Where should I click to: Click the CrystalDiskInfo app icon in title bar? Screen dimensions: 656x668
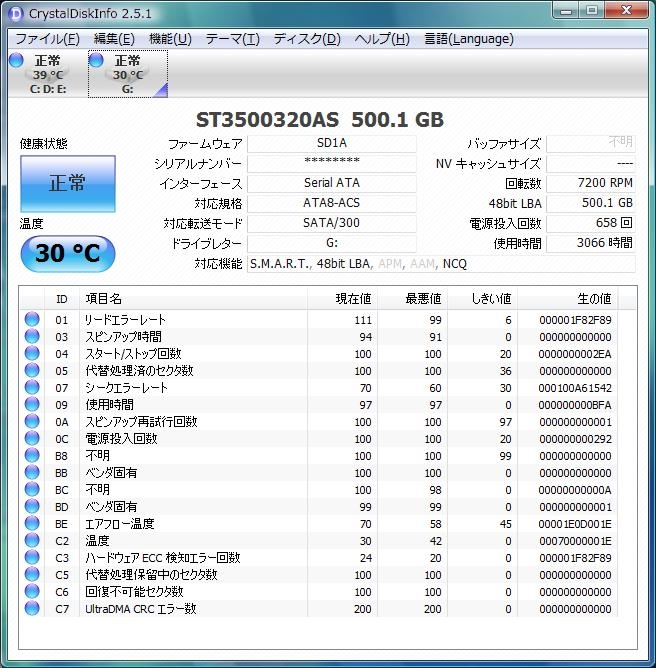16,14
